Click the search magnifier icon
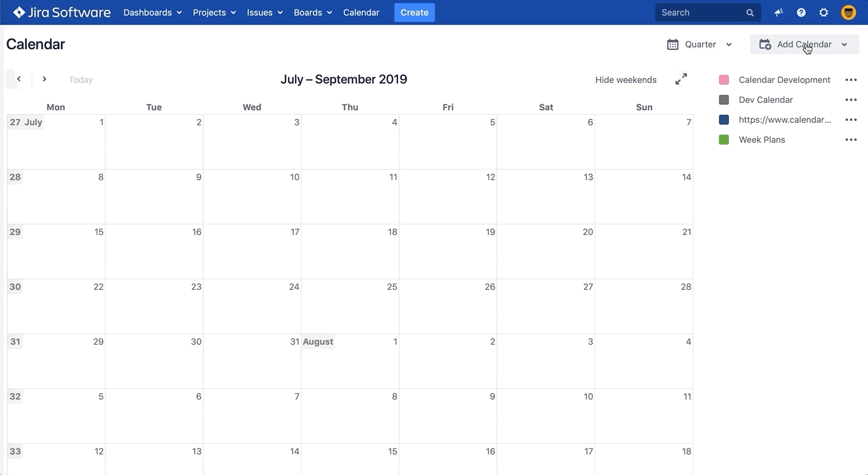Viewport: 868px width, 475px height. coord(749,12)
